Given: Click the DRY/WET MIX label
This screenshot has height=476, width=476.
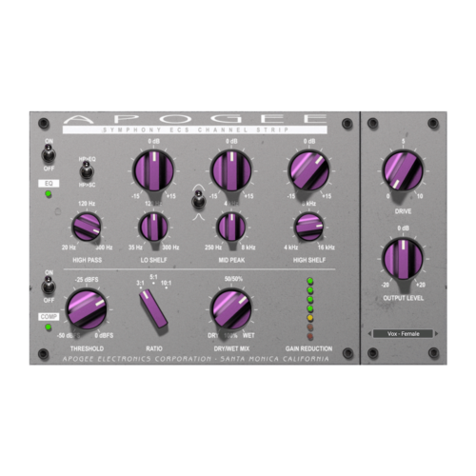Looking at the screenshot, I should pyautogui.click(x=231, y=348).
